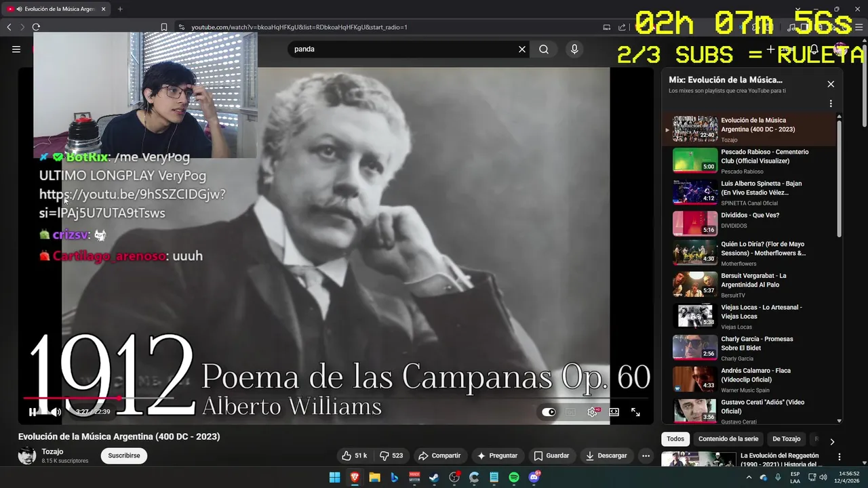Viewport: 868px width, 488px height.
Task: Open options menu for La Evolución del Reggaetón
Action: click(839, 457)
